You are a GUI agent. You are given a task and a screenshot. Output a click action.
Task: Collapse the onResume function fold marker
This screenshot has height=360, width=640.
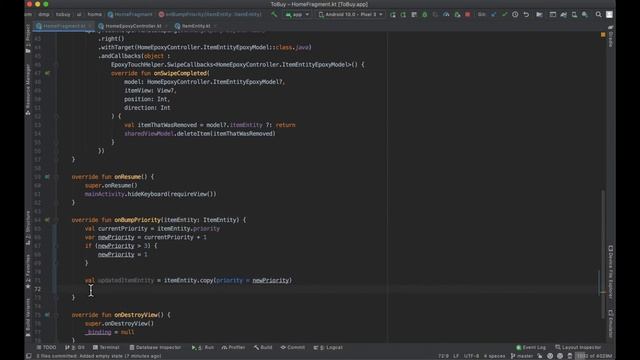tap(57, 177)
